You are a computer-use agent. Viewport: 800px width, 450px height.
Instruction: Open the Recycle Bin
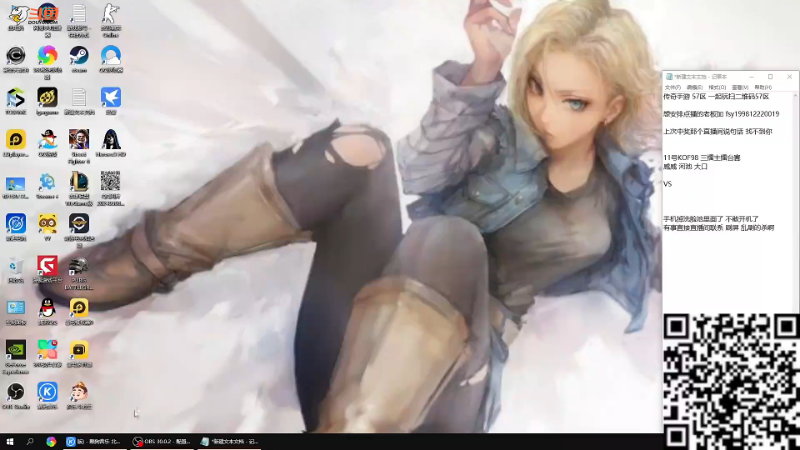16,266
